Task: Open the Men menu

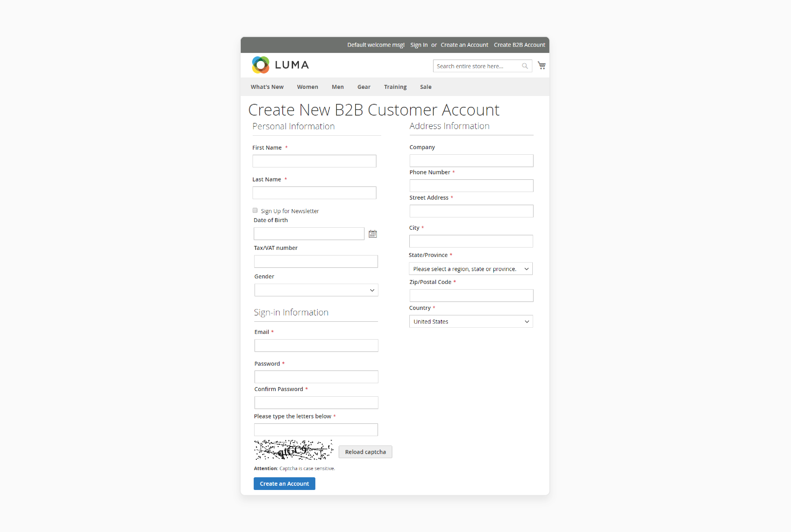Action: 338,87
